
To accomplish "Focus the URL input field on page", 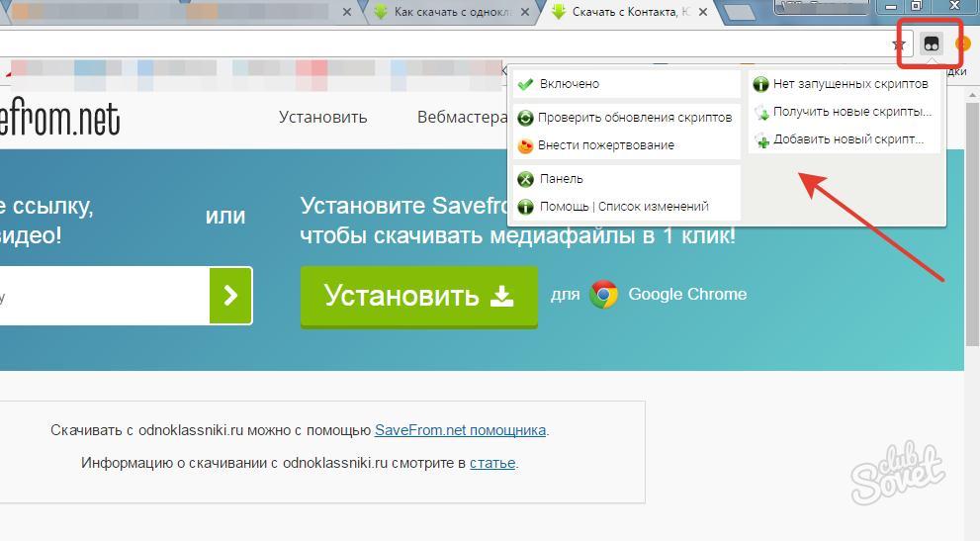I will click(x=104, y=295).
